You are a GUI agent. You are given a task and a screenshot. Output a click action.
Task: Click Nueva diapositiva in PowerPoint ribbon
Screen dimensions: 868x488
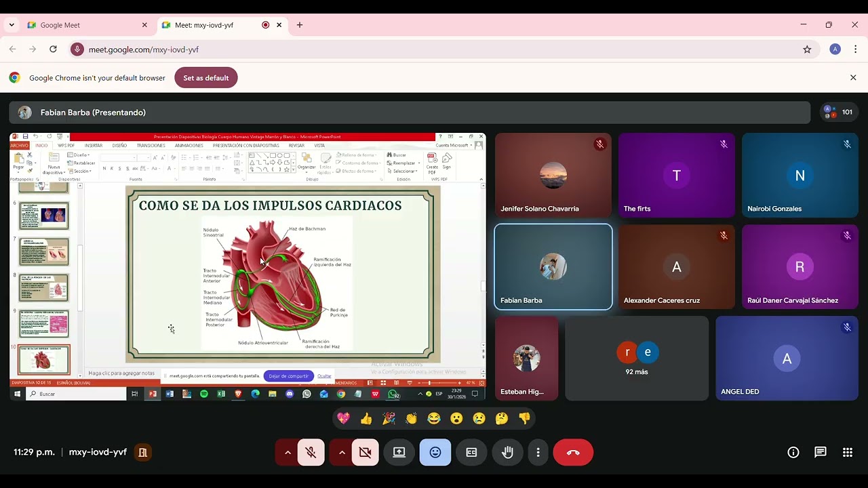(x=54, y=164)
